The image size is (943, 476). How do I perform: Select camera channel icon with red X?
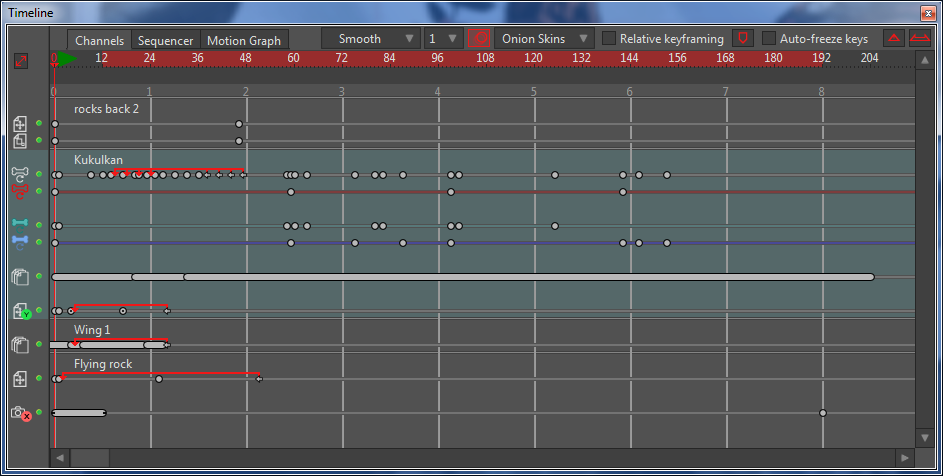[x=21, y=413]
